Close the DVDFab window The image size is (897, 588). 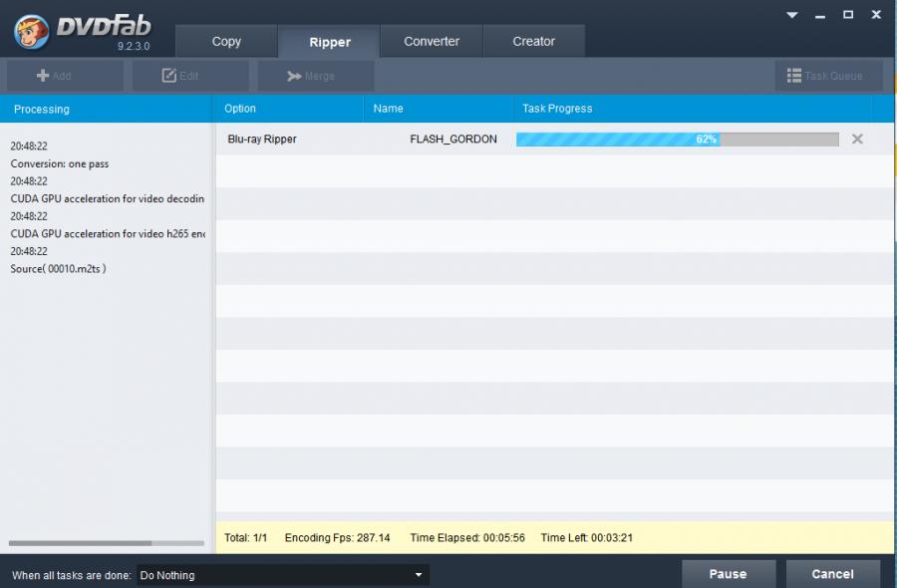tap(876, 15)
